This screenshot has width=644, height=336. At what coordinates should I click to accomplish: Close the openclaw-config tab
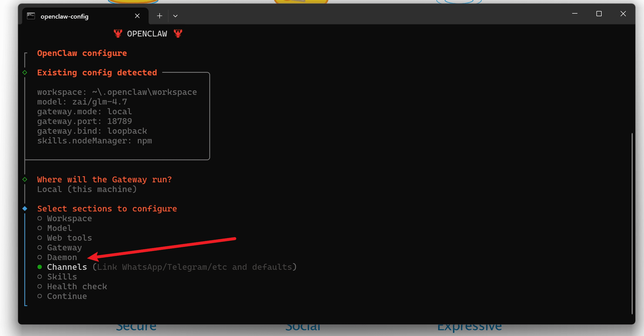(137, 16)
